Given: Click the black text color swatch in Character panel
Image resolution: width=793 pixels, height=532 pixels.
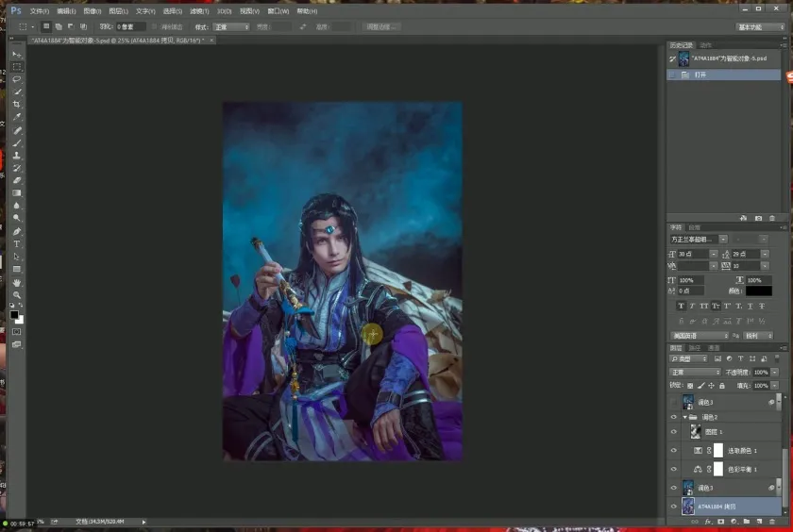Looking at the screenshot, I should pos(758,291).
